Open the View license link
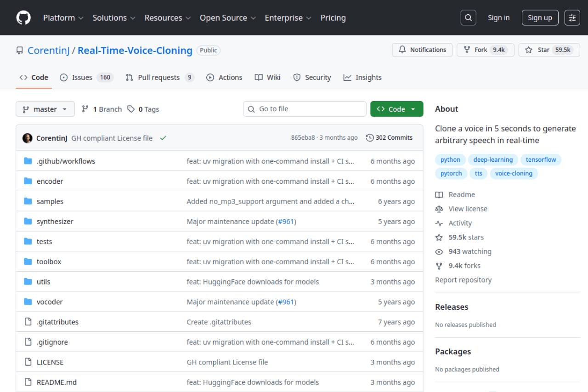 click(x=468, y=209)
